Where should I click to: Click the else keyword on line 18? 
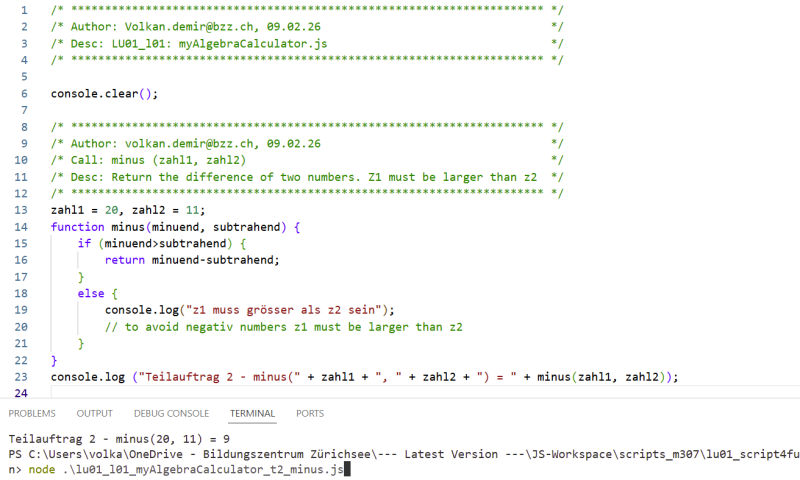[91, 293]
